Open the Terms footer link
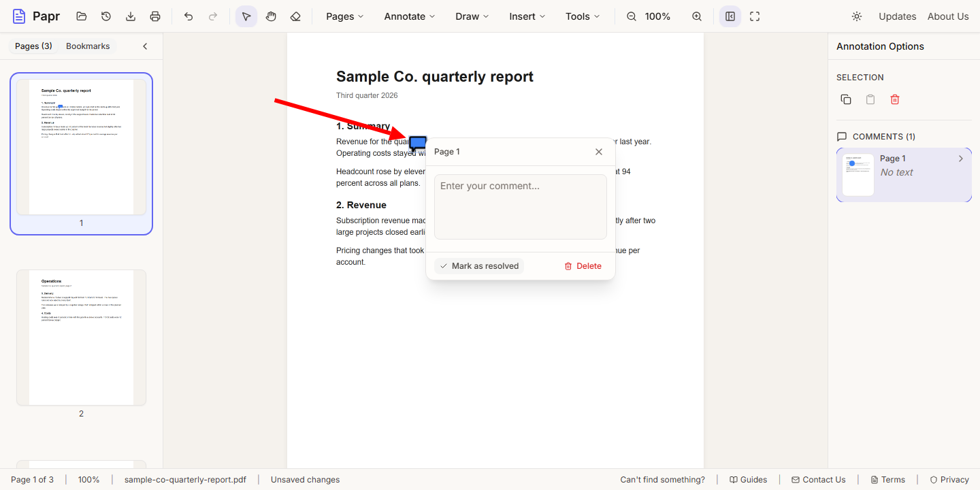Screen dimensions: 980x490 [x=888, y=480]
